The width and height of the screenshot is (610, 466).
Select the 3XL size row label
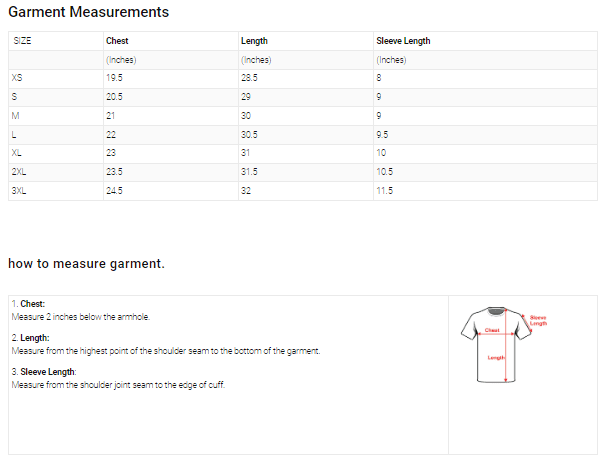pos(19,191)
